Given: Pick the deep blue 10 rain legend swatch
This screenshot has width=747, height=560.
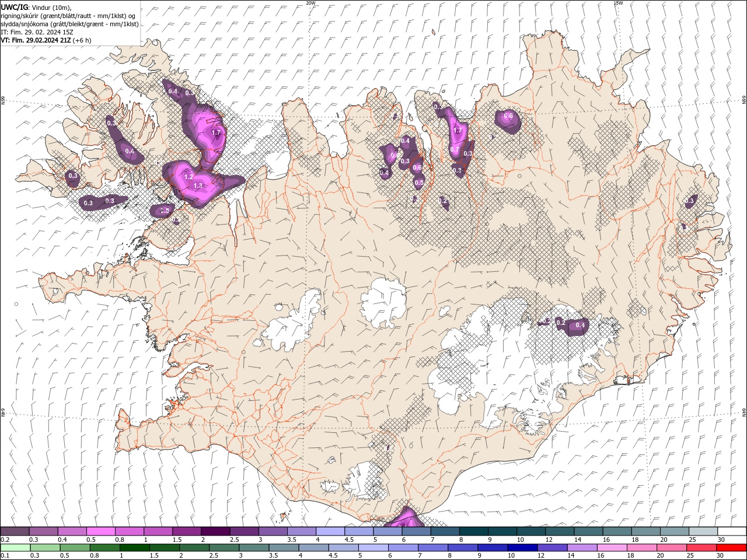Looking at the screenshot, I should coord(522,548).
